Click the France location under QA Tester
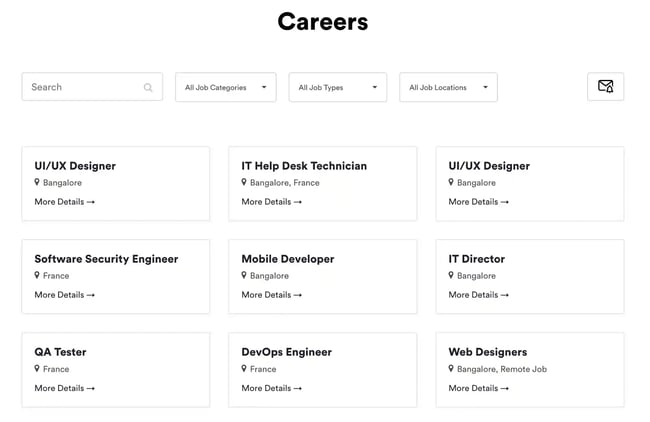650x422 pixels. pyautogui.click(x=56, y=369)
